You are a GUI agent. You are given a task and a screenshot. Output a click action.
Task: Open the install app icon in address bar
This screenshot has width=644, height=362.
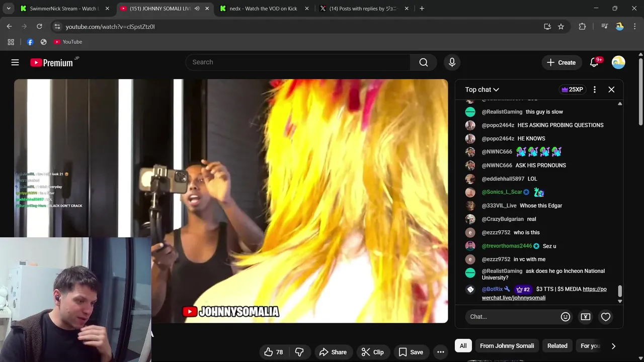click(x=547, y=27)
